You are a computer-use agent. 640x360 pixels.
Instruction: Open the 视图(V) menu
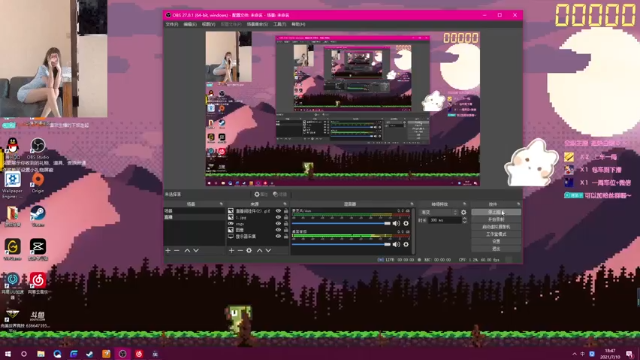(x=209, y=24)
